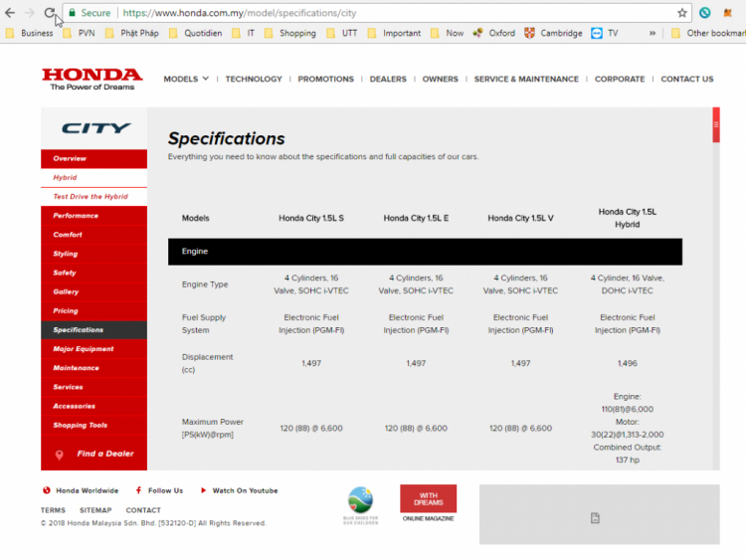Open the Shopping bookmark folder
This screenshot has width=746, height=560.
[290, 33]
